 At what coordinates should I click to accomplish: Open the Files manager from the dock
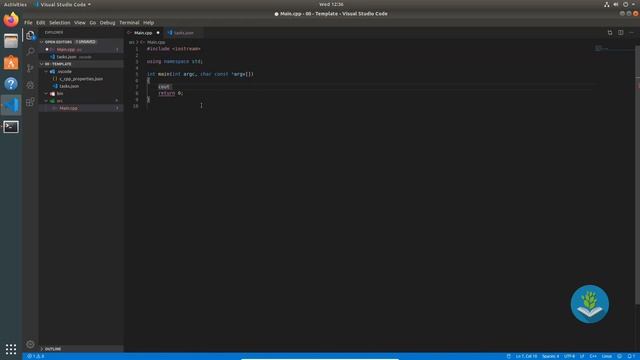pyautogui.click(x=11, y=41)
